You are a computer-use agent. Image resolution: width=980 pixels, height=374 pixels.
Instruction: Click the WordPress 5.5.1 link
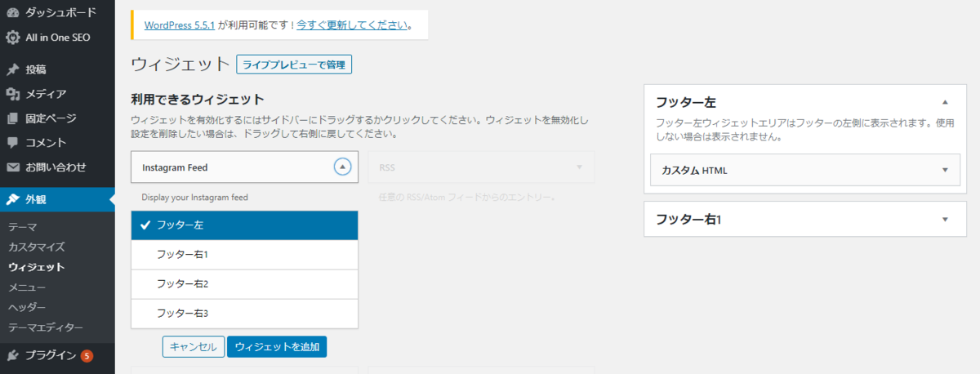tap(180, 24)
